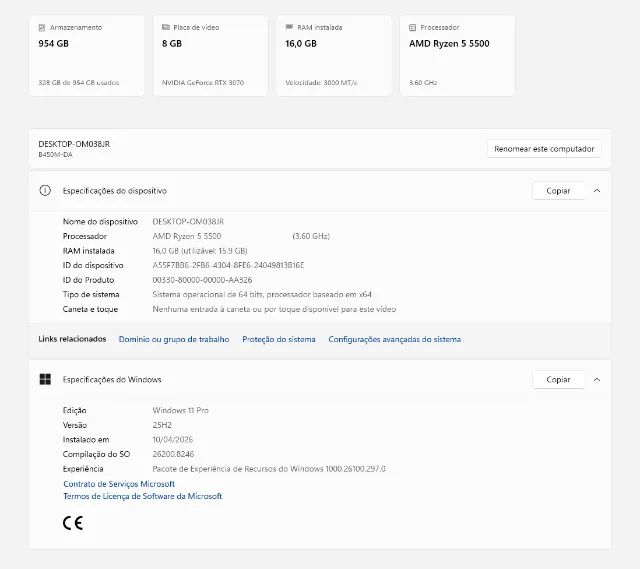
Task: Open Domínio ou grupo de trabalho link
Action: click(x=174, y=339)
